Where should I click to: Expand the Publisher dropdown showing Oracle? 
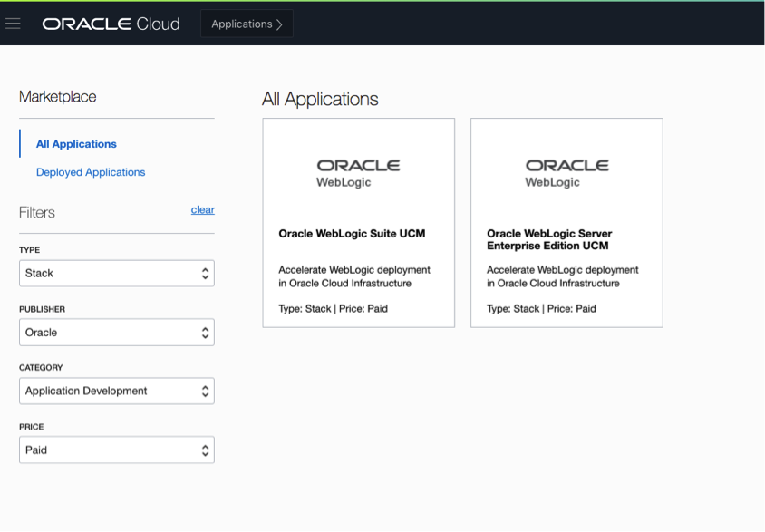pos(109,333)
